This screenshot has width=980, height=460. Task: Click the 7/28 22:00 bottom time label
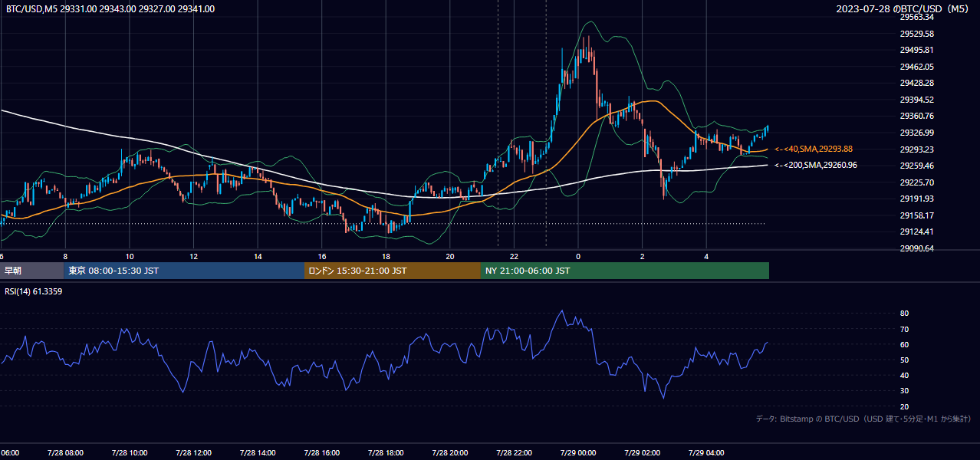(x=514, y=452)
